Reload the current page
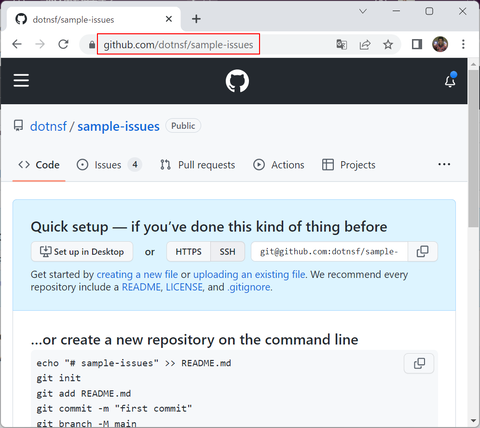480x428 pixels. tap(63, 44)
